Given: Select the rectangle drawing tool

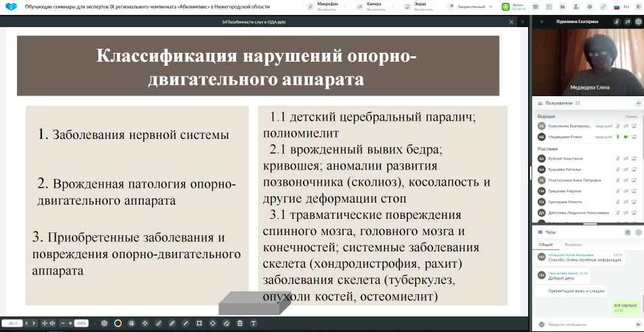Looking at the screenshot, I should (x=199, y=323).
